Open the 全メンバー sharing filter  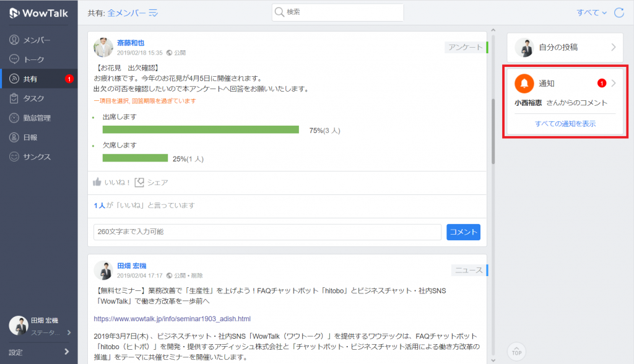(x=126, y=13)
